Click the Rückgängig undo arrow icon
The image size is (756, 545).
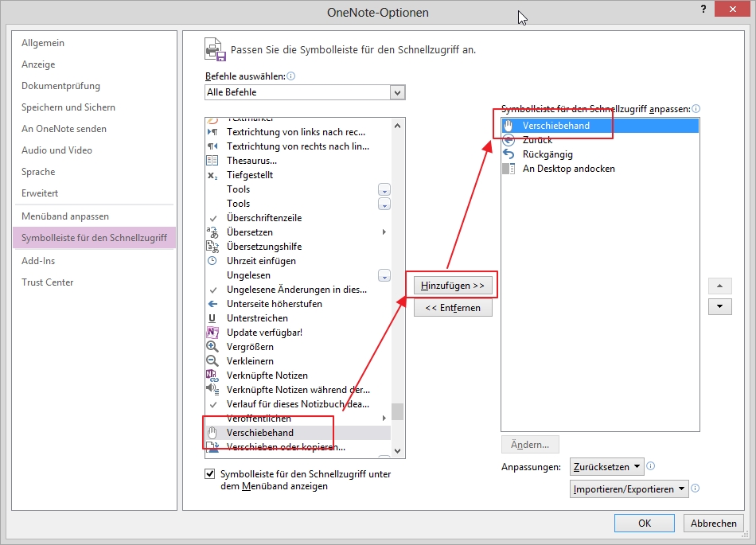507,154
